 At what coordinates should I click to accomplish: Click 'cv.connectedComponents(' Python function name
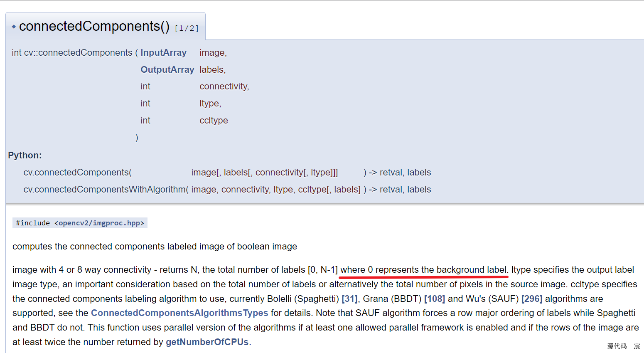coord(78,172)
